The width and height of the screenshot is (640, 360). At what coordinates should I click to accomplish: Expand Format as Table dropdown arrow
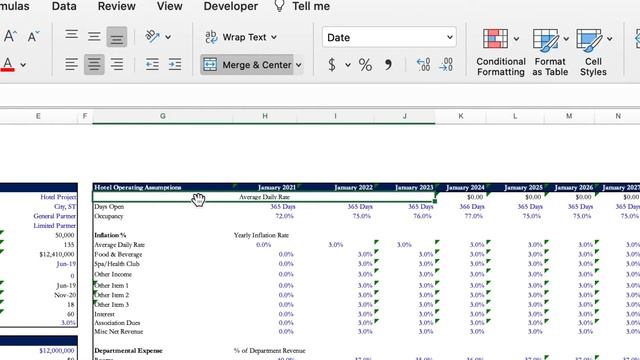[x=566, y=39]
